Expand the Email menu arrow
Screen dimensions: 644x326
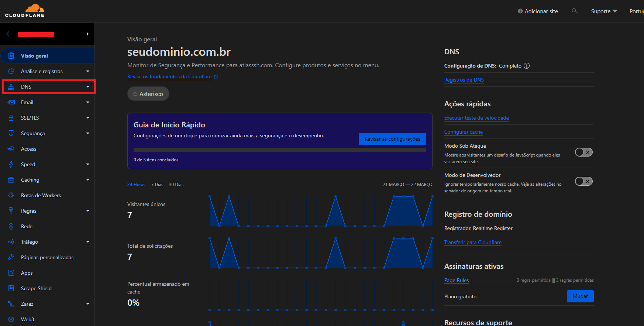click(x=88, y=102)
